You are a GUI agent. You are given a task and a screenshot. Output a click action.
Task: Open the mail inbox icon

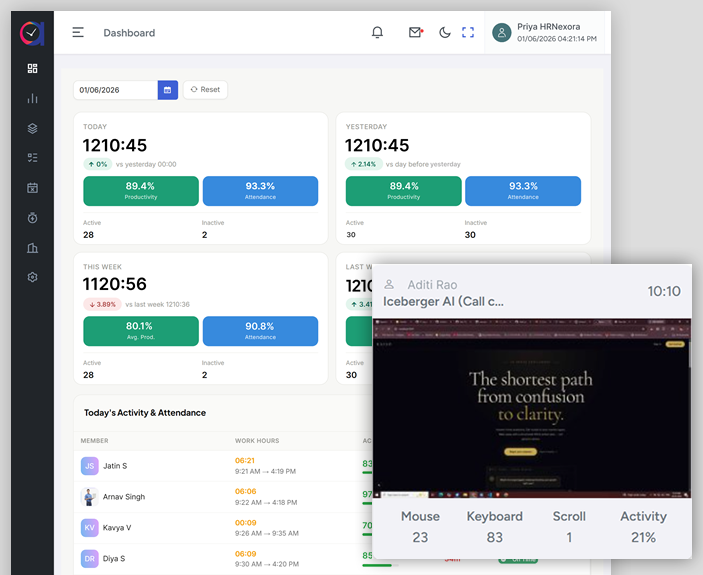click(x=416, y=32)
